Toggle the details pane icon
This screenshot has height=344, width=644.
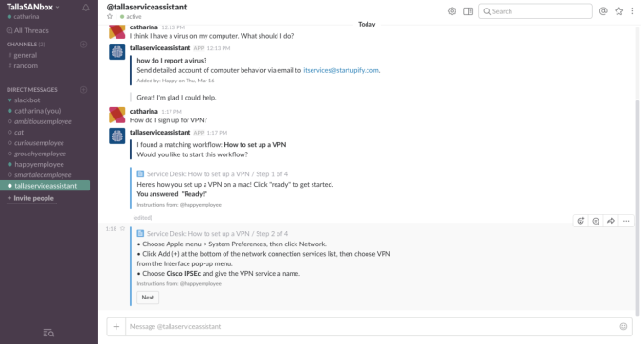coord(468,11)
